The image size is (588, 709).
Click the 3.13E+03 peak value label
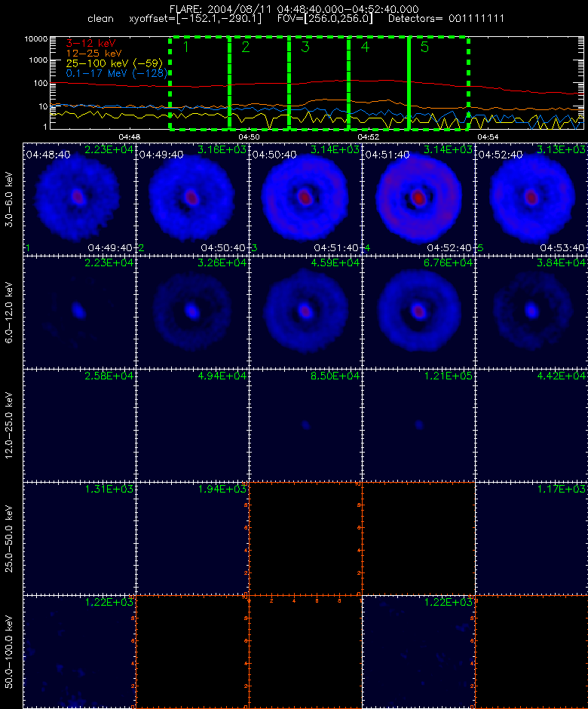(x=561, y=149)
